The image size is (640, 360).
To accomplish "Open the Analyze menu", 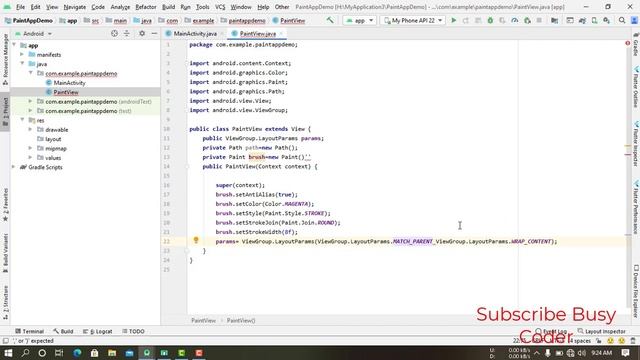I will point(120,7).
